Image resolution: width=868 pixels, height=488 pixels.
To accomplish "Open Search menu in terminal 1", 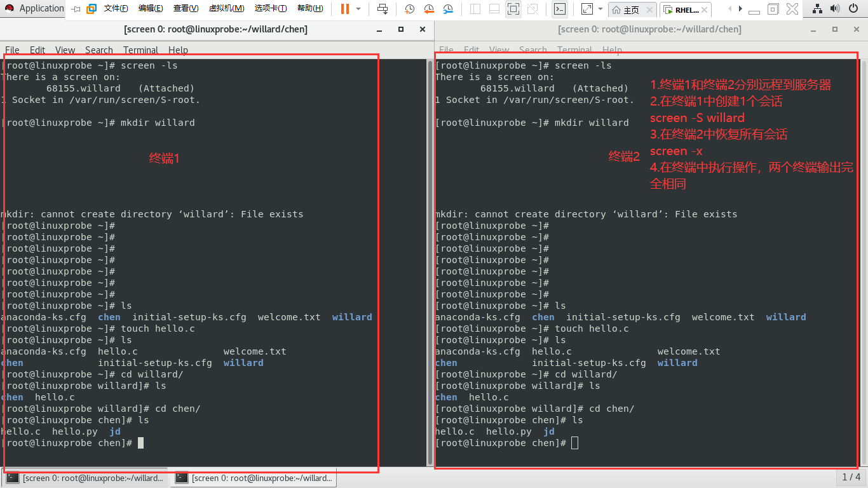I will (x=99, y=50).
